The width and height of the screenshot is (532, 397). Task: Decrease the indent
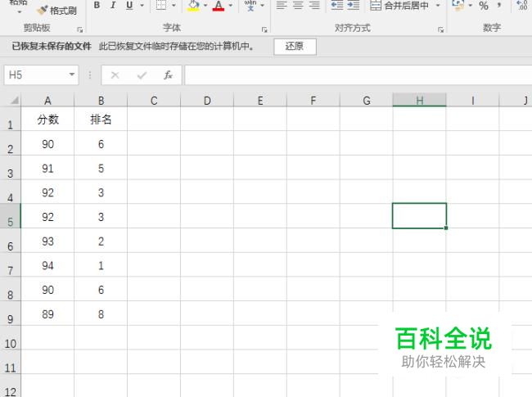[337, 5]
